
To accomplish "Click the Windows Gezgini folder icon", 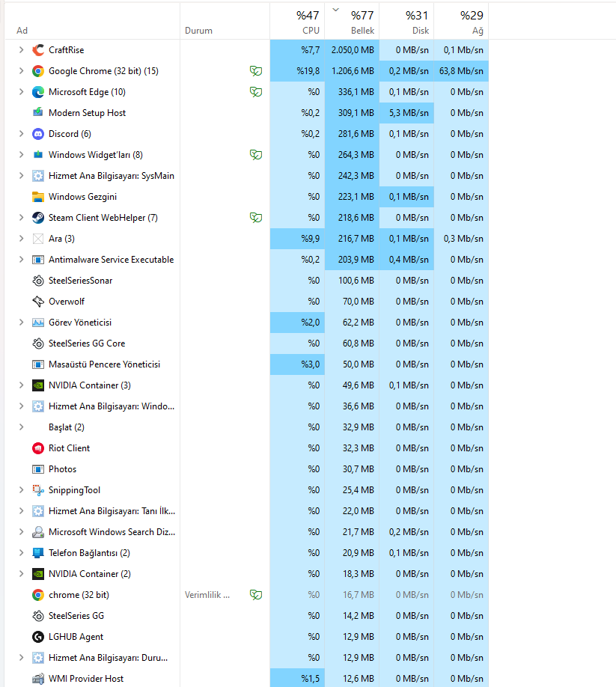I will (38, 197).
